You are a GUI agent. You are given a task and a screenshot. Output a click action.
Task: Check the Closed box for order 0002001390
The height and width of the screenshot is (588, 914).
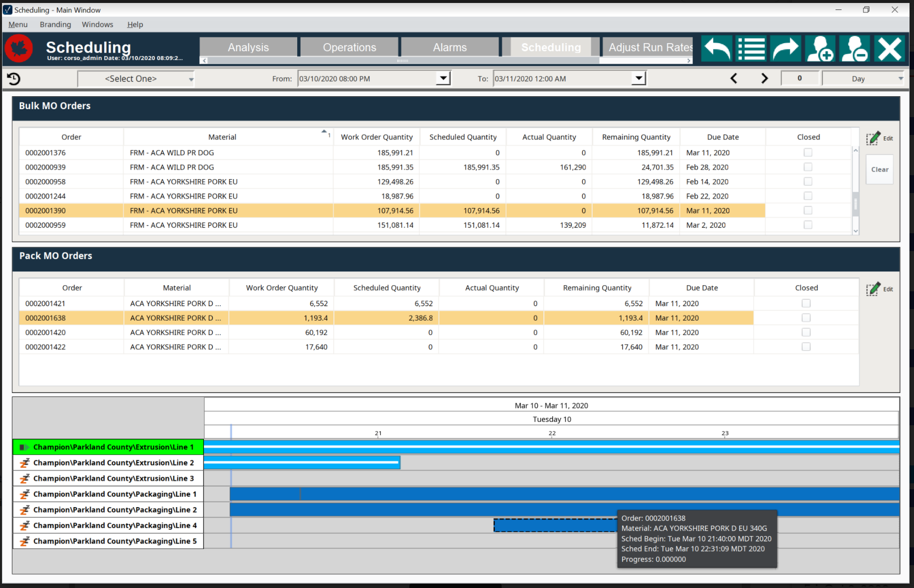tap(807, 210)
